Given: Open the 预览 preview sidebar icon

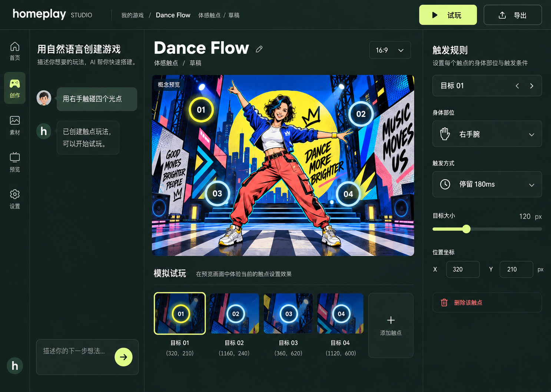Looking at the screenshot, I should (x=15, y=162).
